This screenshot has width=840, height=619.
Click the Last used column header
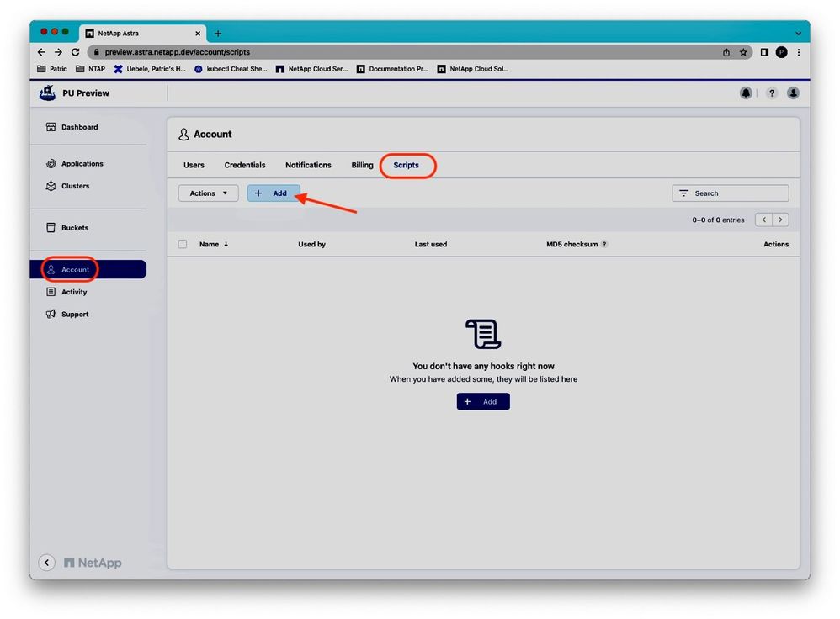click(x=431, y=244)
